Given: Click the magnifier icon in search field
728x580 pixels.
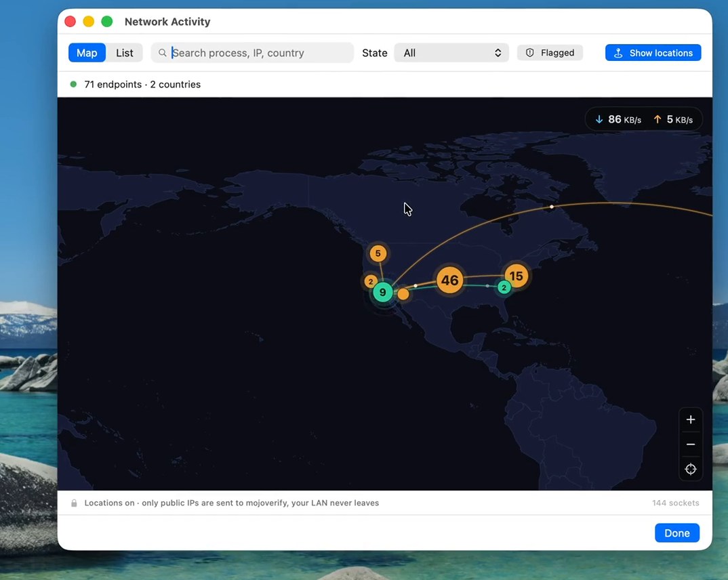Looking at the screenshot, I should pyautogui.click(x=163, y=53).
